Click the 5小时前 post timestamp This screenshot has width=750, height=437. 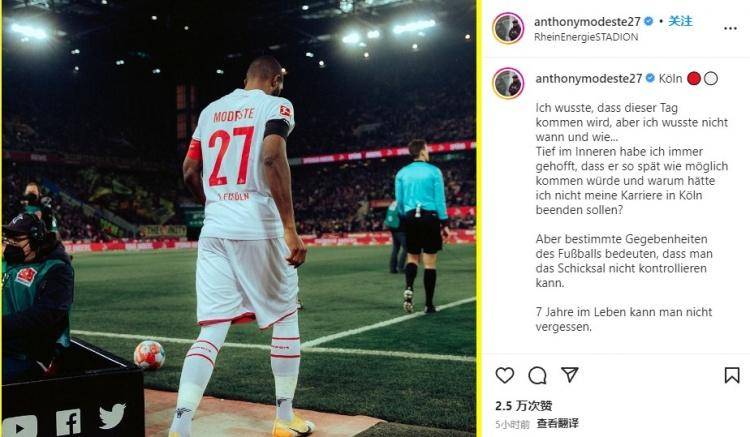point(512,424)
